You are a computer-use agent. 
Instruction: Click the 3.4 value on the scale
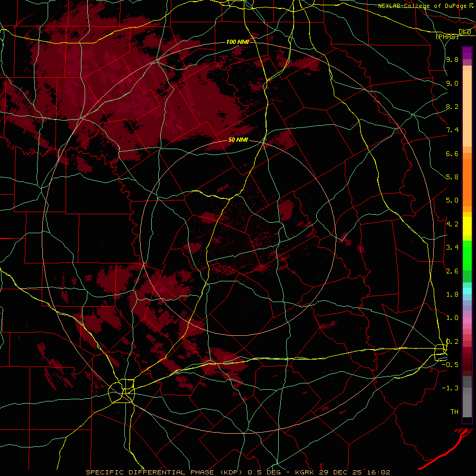pos(452,248)
